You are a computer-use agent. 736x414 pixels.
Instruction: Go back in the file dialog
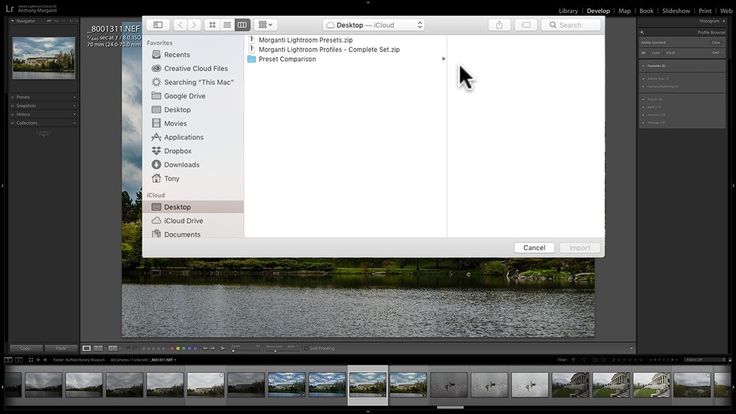coord(180,25)
